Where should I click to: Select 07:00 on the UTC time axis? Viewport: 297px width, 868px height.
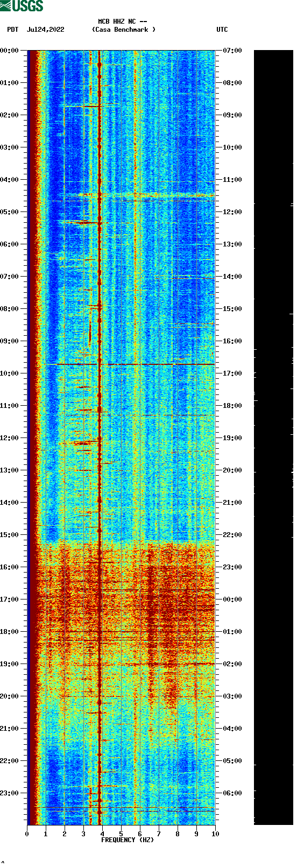(232, 51)
